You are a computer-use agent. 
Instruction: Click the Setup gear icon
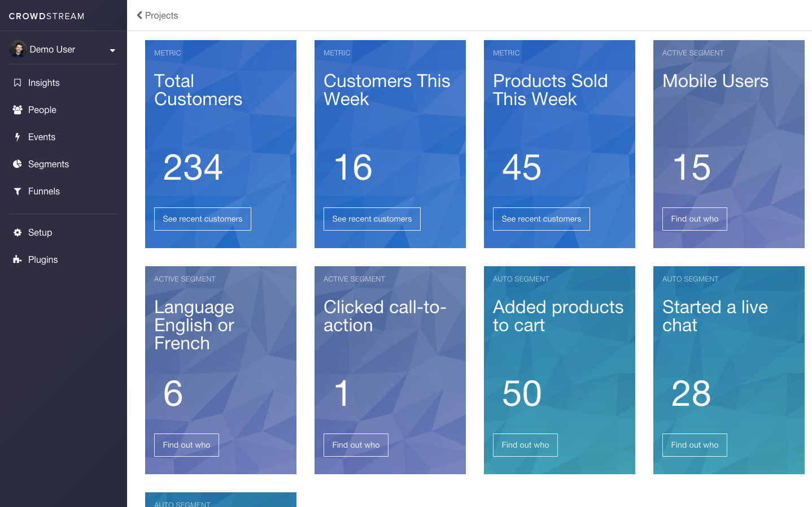(x=18, y=232)
